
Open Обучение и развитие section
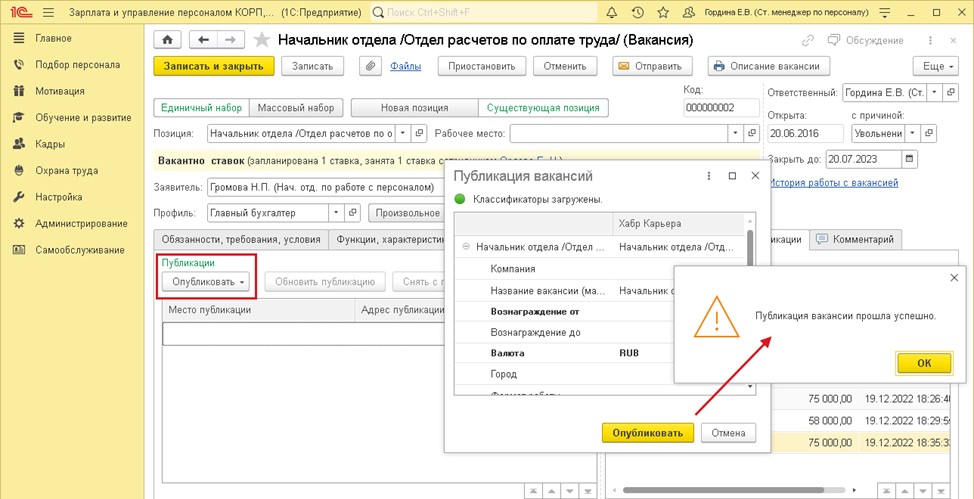(x=83, y=117)
